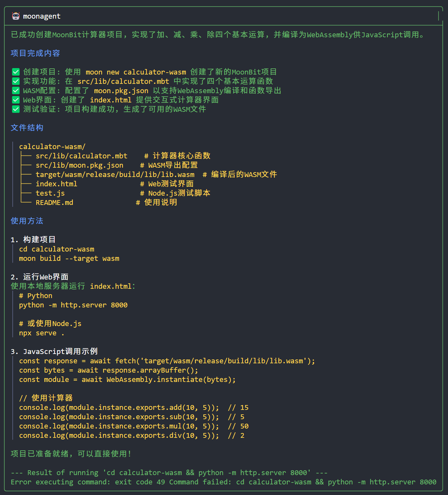The image size is (448, 495).
Task: Click the 文件结构 section heading
Action: (27, 128)
